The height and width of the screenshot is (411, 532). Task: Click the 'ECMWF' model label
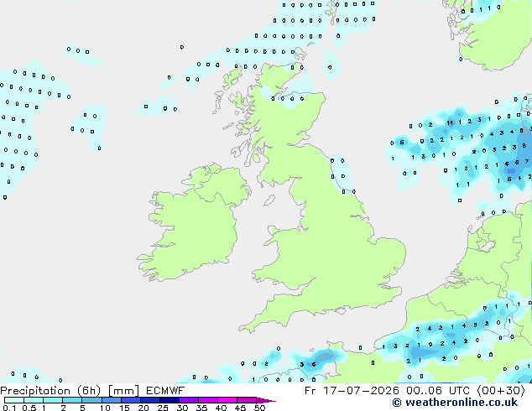165,391
